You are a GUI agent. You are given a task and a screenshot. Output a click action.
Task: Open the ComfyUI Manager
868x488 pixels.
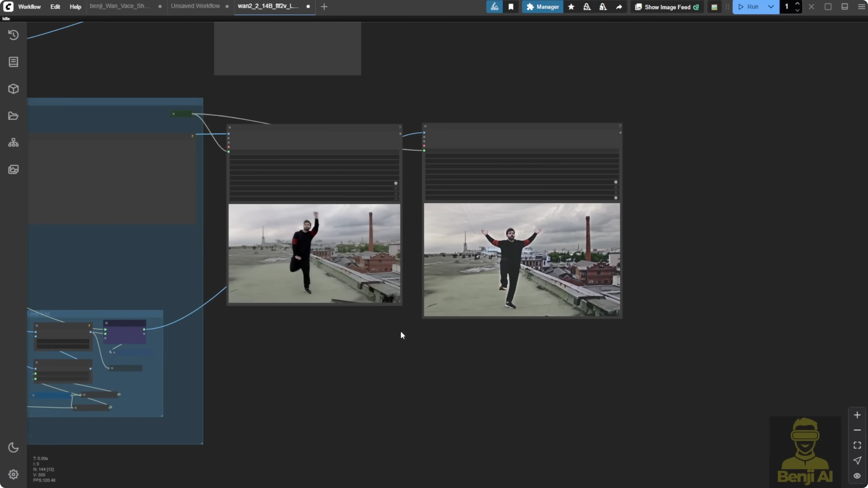(542, 7)
